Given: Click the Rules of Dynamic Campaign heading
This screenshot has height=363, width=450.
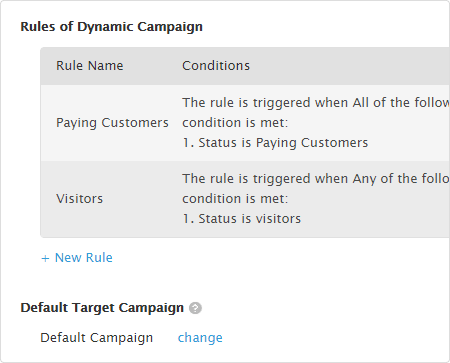Looking at the screenshot, I should tap(112, 27).
